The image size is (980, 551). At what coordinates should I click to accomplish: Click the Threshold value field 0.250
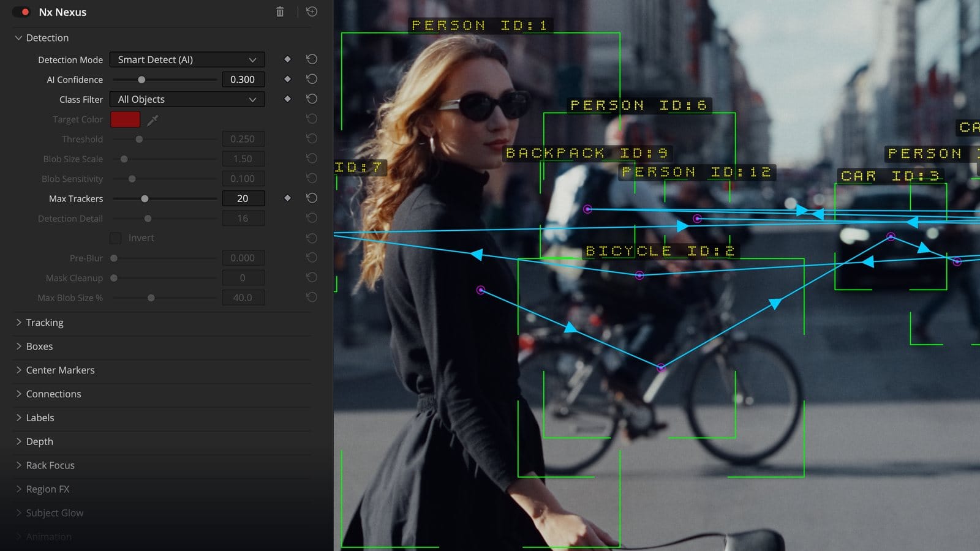(x=243, y=139)
